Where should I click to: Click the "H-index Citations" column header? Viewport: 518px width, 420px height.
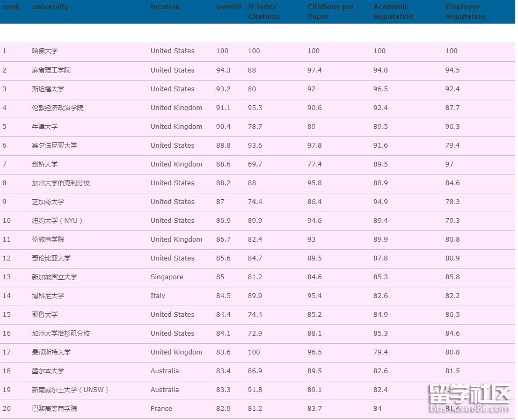click(x=264, y=12)
